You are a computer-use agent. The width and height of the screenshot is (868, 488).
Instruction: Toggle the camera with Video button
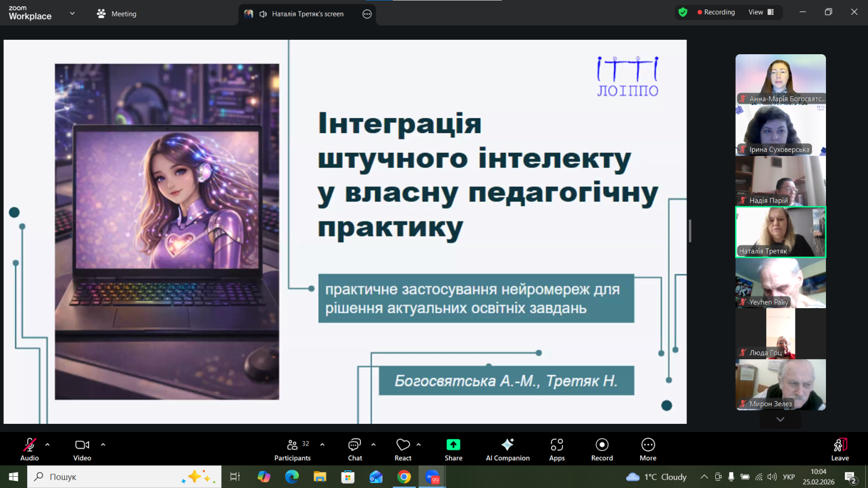coord(82,449)
